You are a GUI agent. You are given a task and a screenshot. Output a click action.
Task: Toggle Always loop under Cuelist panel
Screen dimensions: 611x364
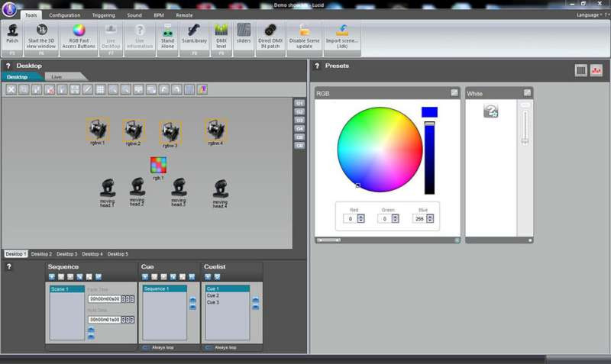coord(209,347)
